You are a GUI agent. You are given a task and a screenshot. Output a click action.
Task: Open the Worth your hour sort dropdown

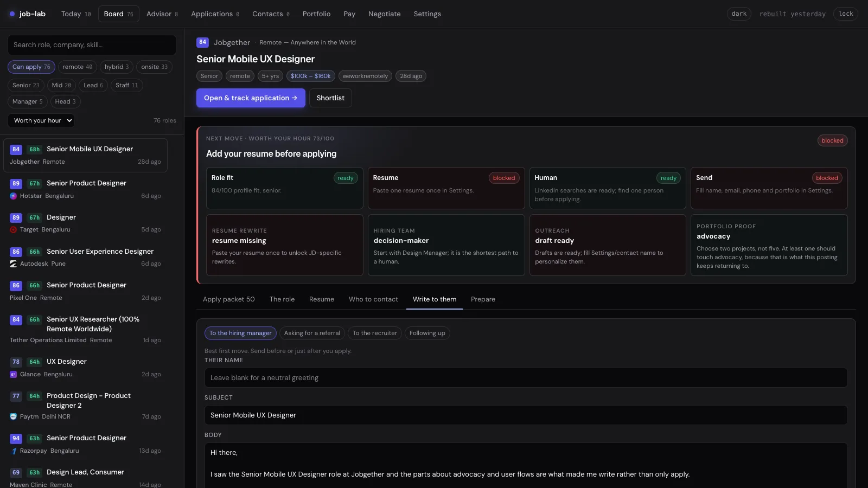(x=41, y=121)
